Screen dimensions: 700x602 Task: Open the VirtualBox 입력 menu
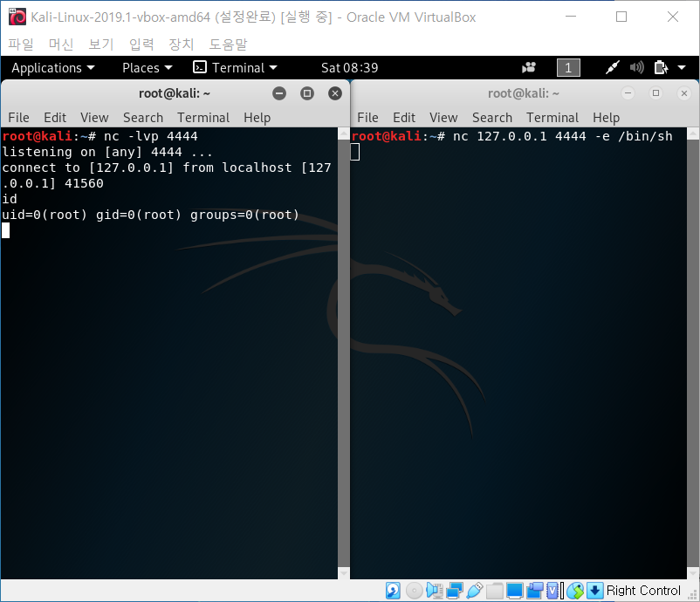[x=141, y=44]
